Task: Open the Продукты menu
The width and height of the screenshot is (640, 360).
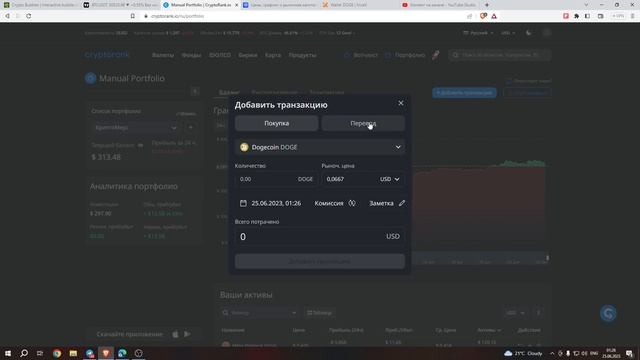Action: (x=302, y=55)
